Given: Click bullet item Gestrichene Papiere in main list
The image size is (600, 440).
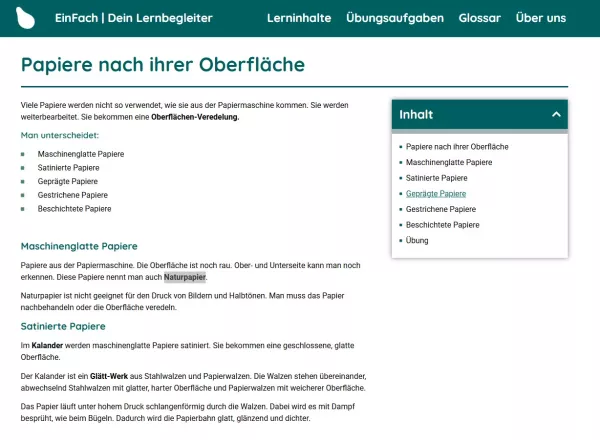Looking at the screenshot, I should coord(72,195).
